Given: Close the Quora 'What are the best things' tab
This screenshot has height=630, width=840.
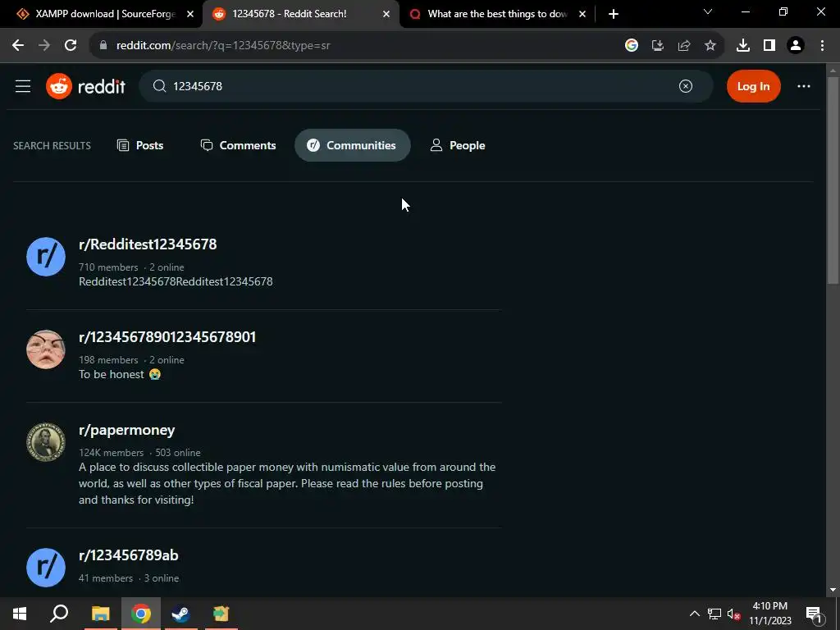Looking at the screenshot, I should click(582, 14).
